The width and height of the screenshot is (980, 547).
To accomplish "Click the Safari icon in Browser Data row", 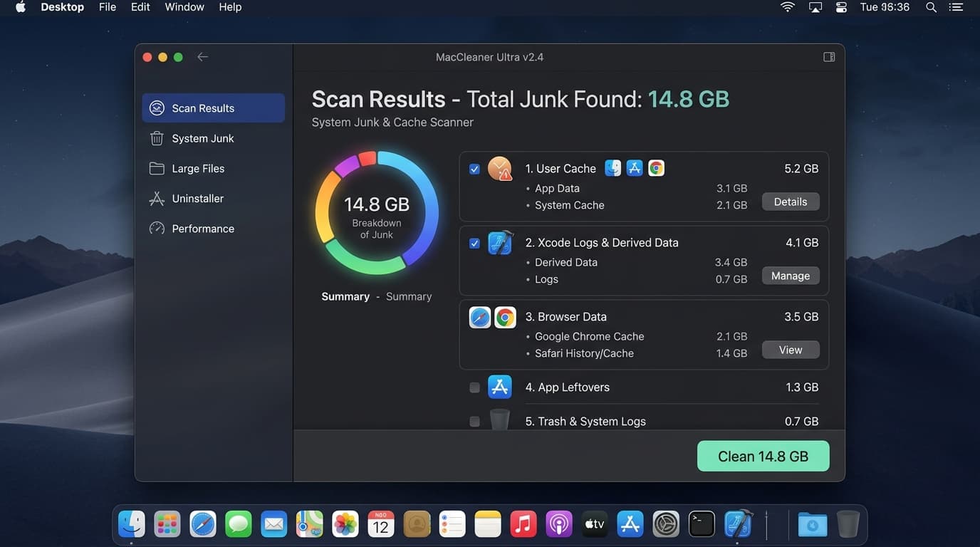I will (480, 317).
